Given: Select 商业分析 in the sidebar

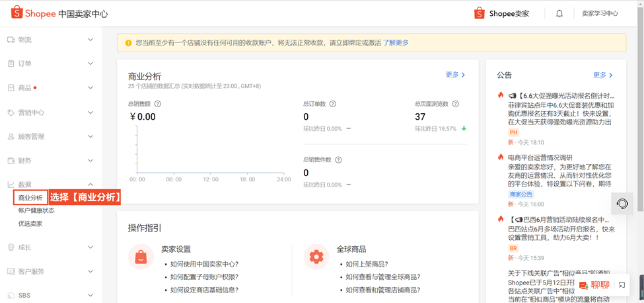Looking at the screenshot, I should [30, 198].
